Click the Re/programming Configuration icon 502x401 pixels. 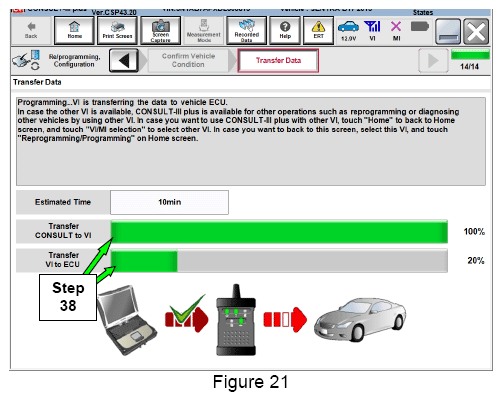pyautogui.click(x=26, y=60)
